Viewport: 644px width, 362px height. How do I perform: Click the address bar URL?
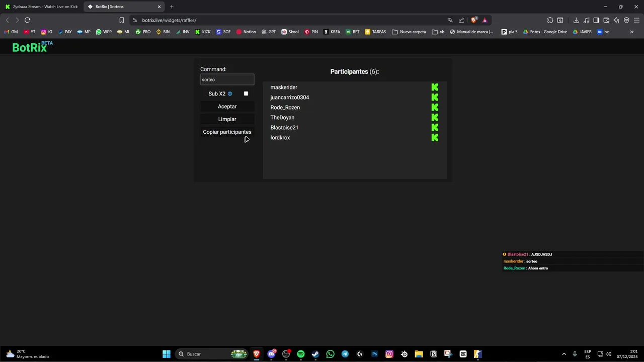pos(169,20)
